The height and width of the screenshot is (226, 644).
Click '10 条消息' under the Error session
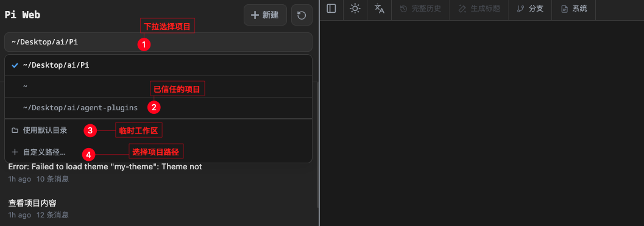[x=52, y=179]
